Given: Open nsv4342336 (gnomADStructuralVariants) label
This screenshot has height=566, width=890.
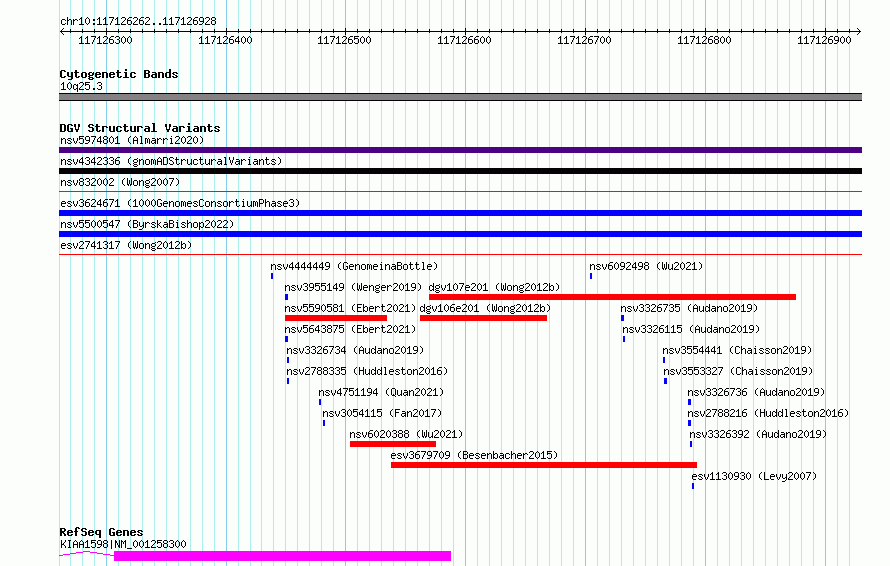Looking at the screenshot, I should [x=171, y=161].
